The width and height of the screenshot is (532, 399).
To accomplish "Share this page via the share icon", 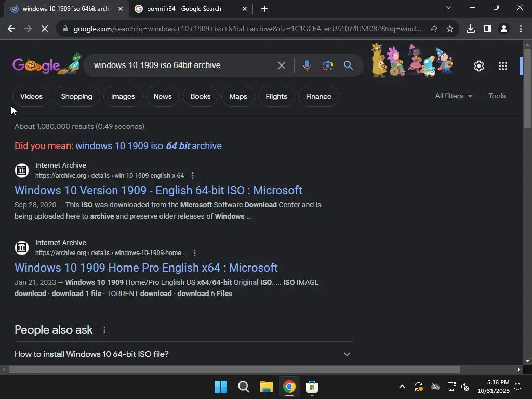I will coord(433,29).
